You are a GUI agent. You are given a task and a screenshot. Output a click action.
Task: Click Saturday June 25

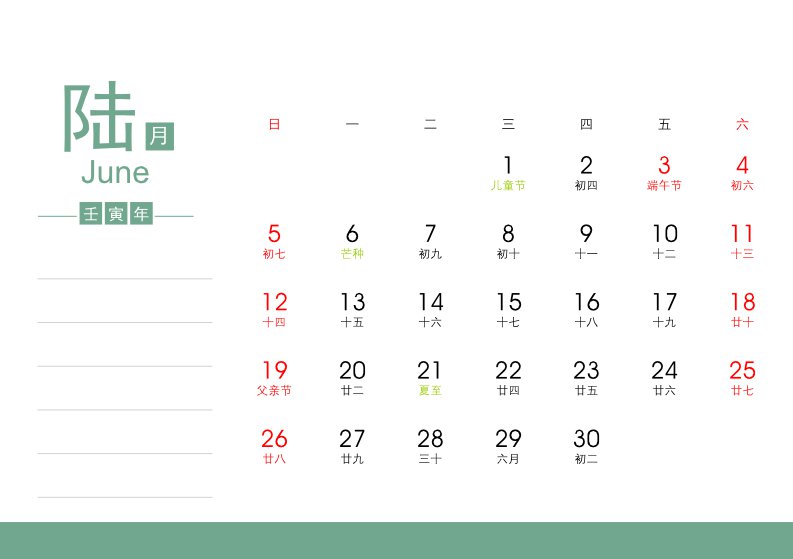[x=742, y=378]
